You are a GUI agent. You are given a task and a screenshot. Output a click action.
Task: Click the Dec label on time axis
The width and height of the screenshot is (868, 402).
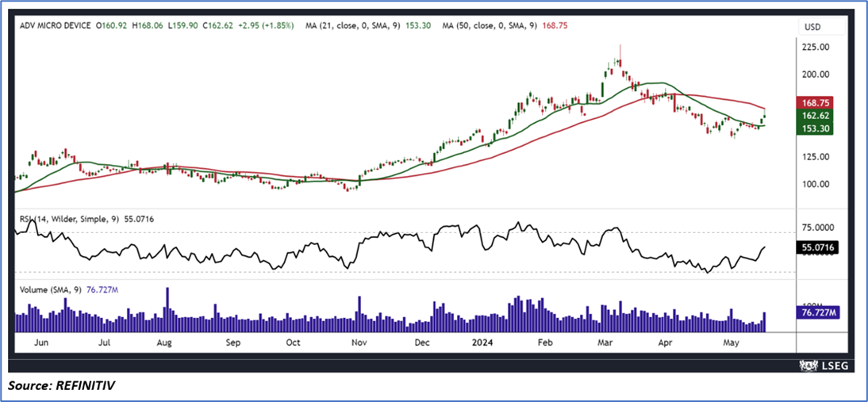click(x=423, y=343)
